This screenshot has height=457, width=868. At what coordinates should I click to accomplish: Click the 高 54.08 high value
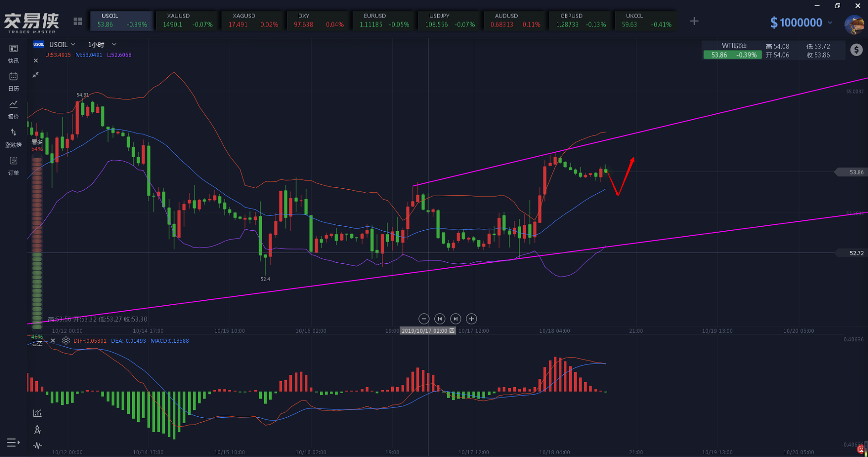(778, 46)
